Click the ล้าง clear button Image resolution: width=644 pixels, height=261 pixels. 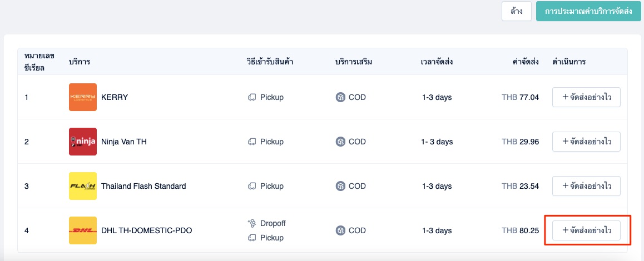(517, 11)
